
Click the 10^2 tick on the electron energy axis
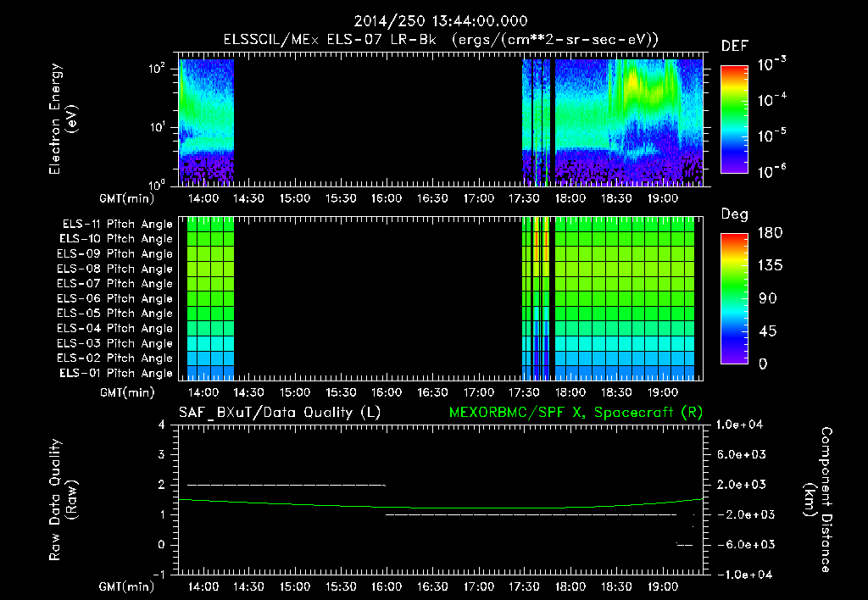157,69
